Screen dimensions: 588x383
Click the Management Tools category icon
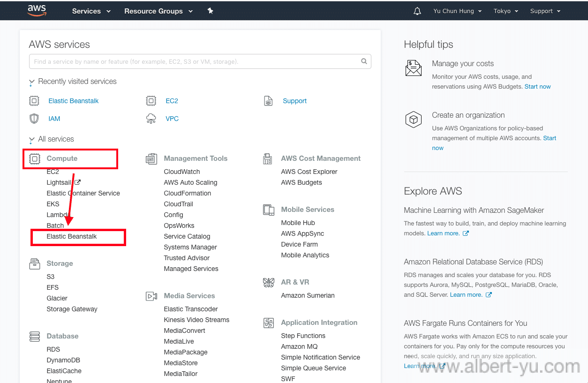[151, 159]
